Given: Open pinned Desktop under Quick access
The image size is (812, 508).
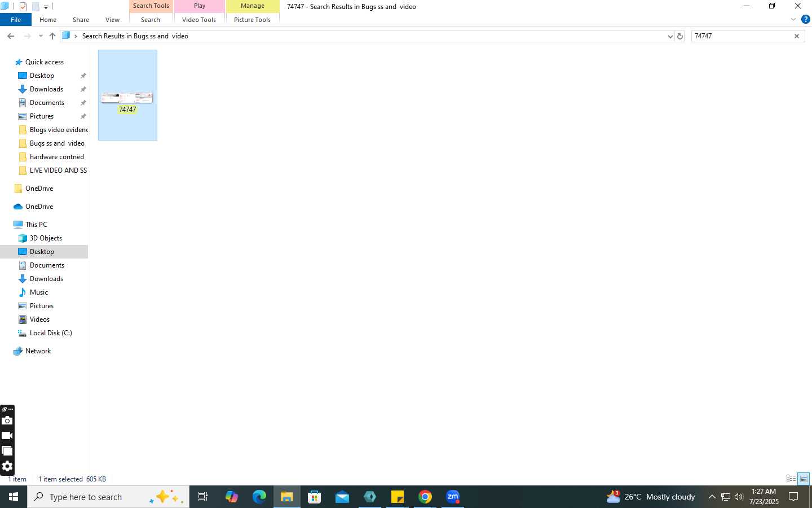Looking at the screenshot, I should click(x=42, y=76).
